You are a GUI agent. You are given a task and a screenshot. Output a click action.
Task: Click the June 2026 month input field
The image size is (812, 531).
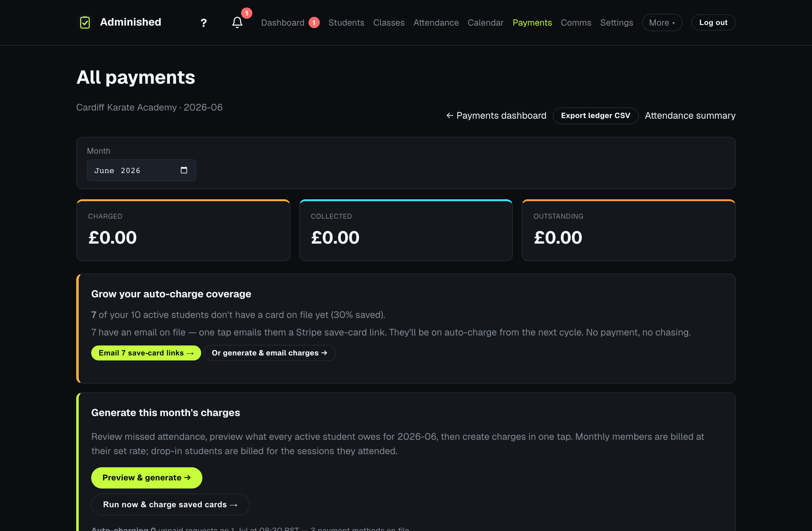(141, 170)
